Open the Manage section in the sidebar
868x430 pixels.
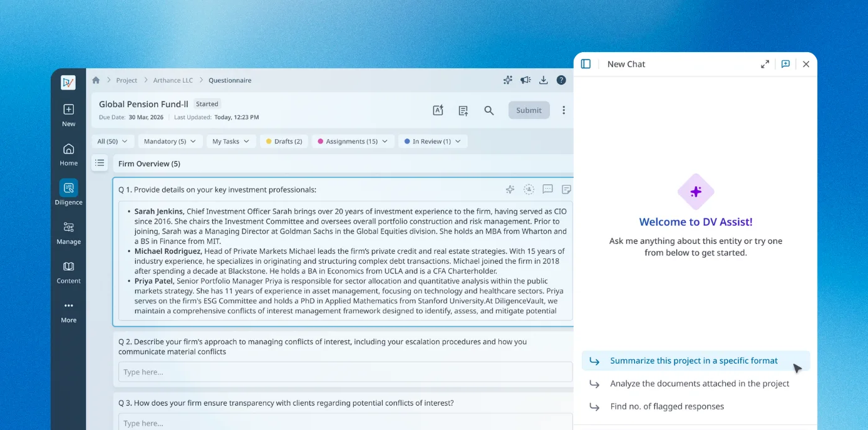[x=68, y=233]
